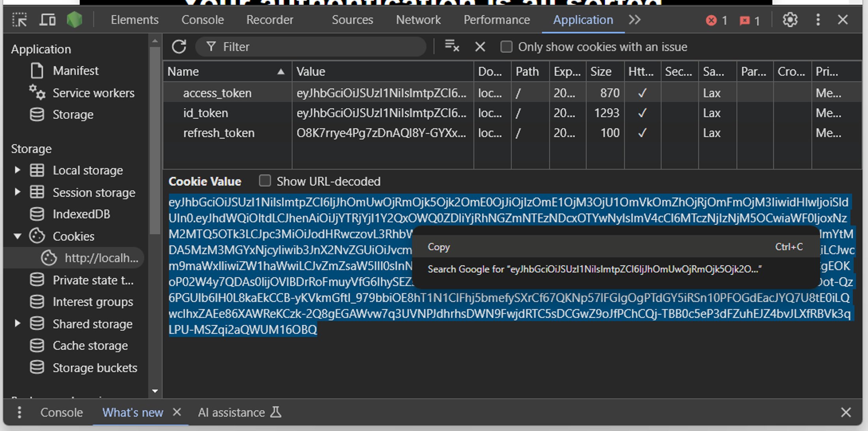
Task: Open the three-dot customize DevTools menu
Action: 818,20
